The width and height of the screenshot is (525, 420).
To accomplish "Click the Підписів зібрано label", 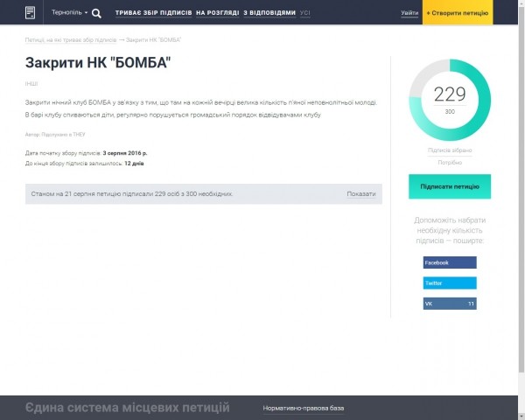I will (450, 150).
